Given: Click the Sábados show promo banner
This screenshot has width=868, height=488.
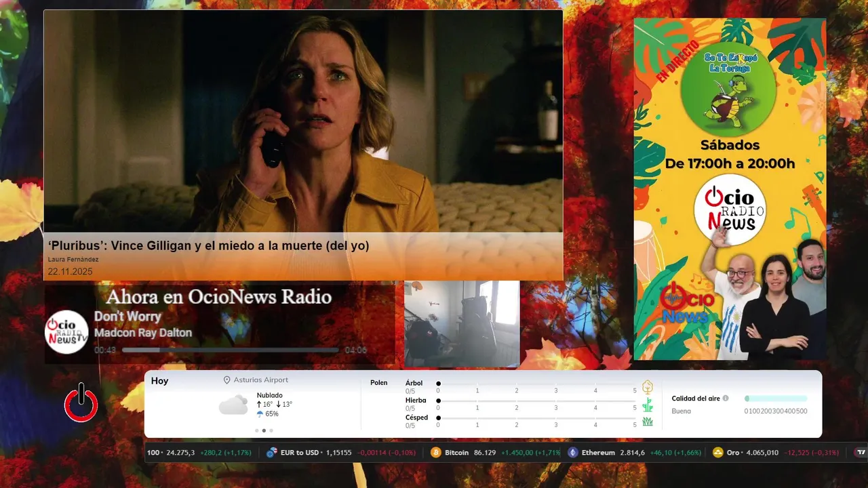Looking at the screenshot, I should [x=730, y=188].
